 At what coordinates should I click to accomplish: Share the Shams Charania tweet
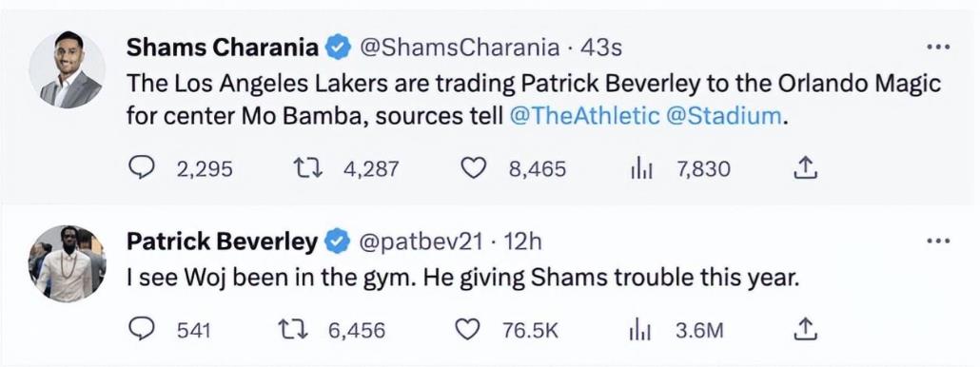point(806,168)
